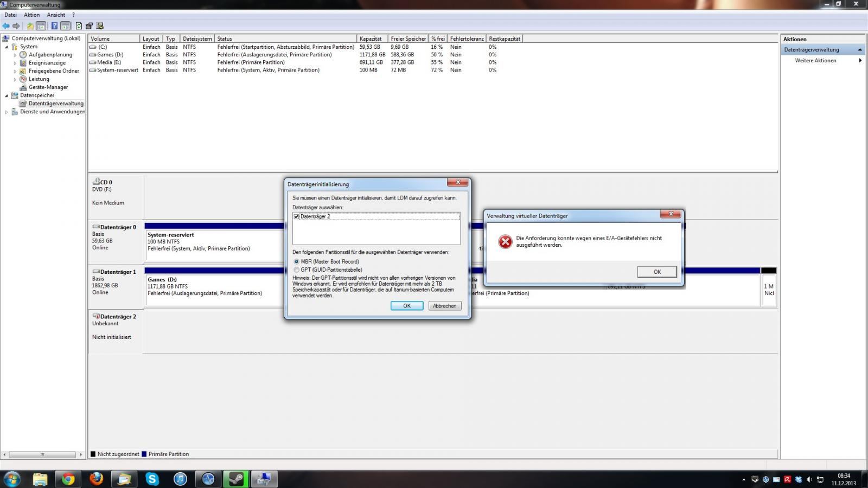Open Firefox from the taskbar
Image resolution: width=868 pixels, height=488 pixels.
point(96,479)
